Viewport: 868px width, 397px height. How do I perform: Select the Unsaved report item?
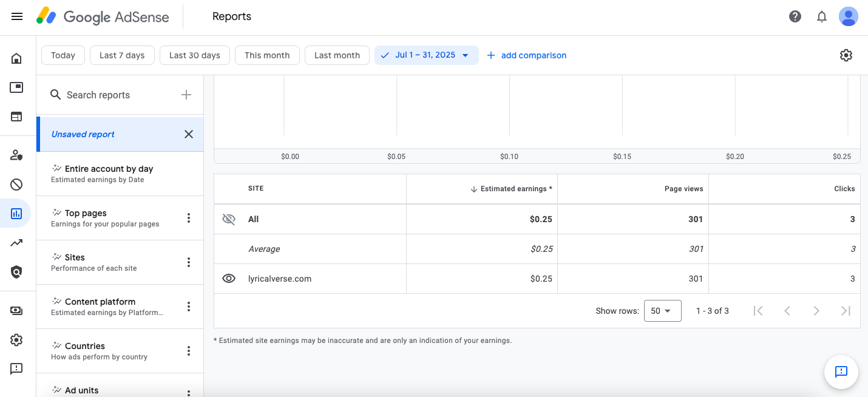click(120, 134)
